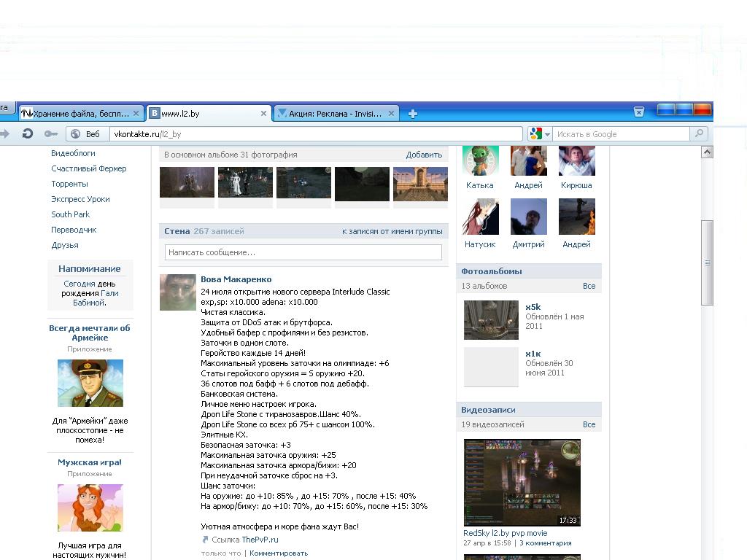Play the RedSky l2.by pvp movie thumbnail

coord(522,483)
